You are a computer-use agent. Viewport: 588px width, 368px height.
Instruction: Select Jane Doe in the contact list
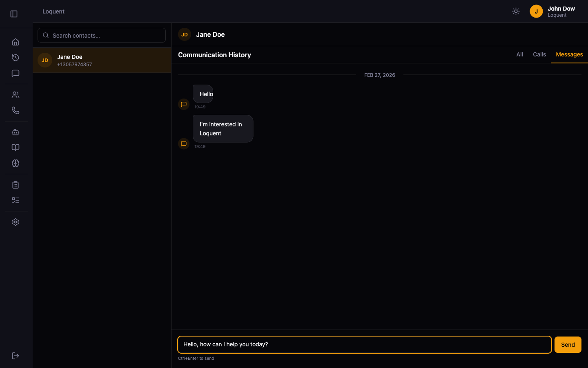coord(102,61)
